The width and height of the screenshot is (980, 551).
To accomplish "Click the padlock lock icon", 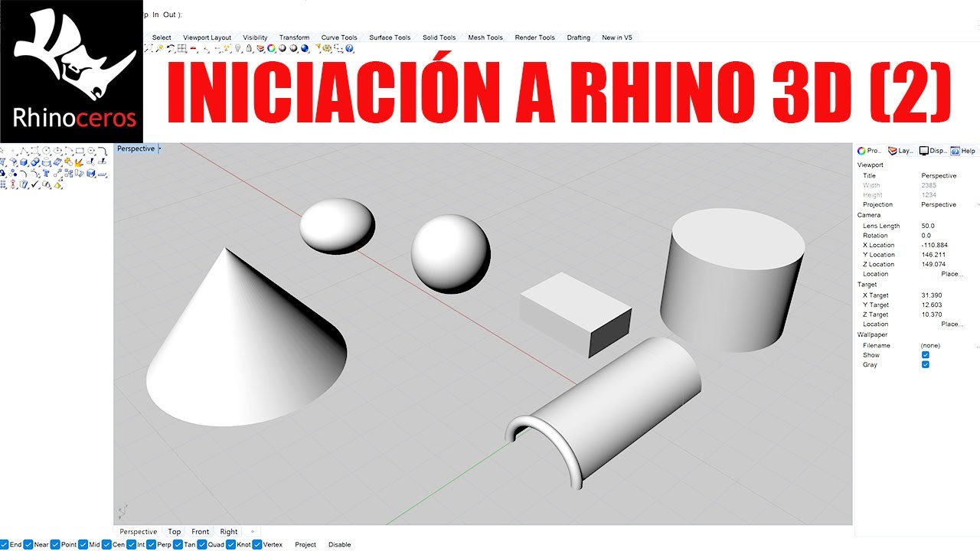I will coord(249,48).
